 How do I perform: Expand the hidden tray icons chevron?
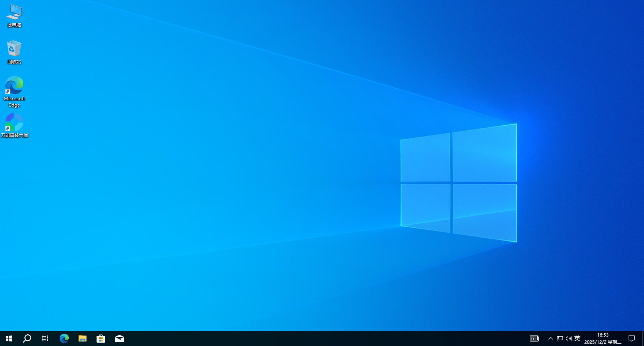550,338
